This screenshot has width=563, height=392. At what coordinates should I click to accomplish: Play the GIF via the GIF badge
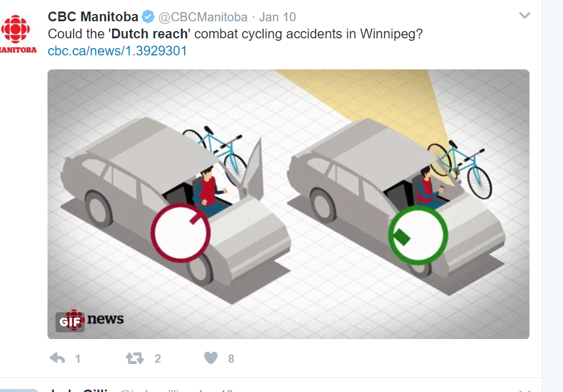[70, 322]
